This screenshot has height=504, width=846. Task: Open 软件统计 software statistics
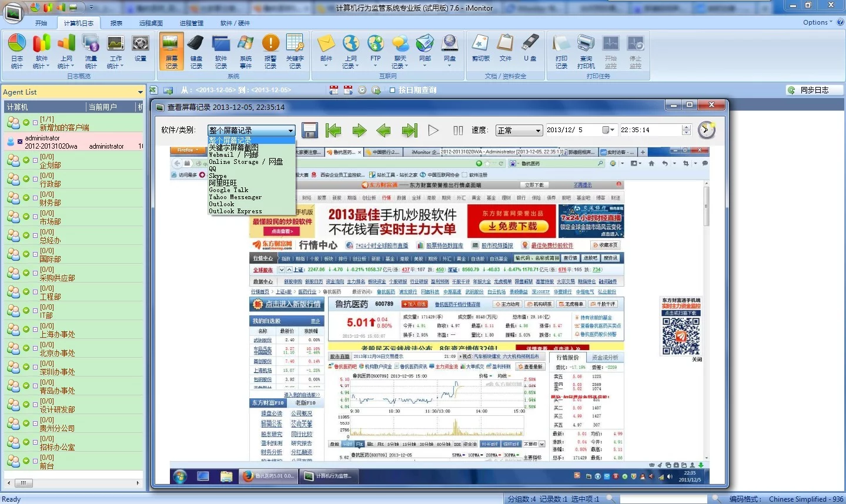41,51
